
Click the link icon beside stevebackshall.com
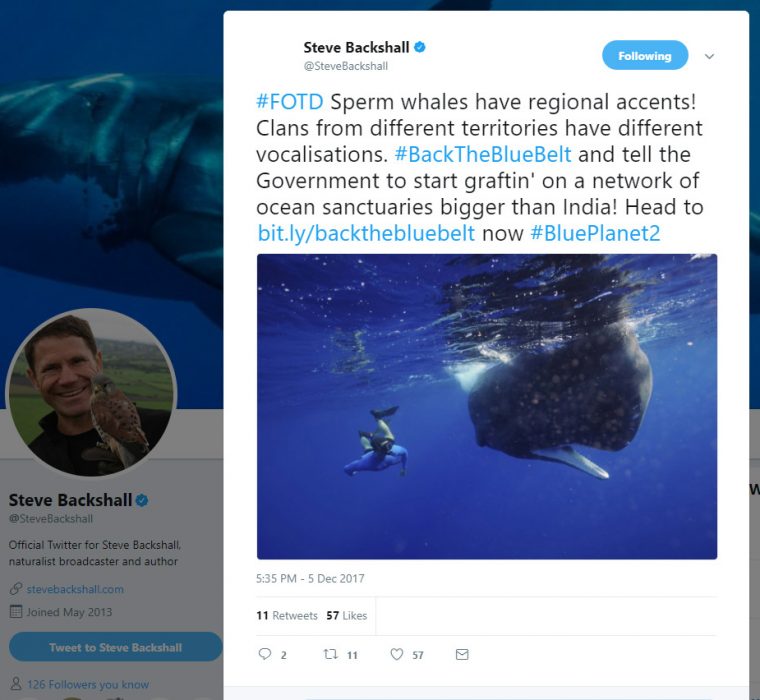point(15,589)
